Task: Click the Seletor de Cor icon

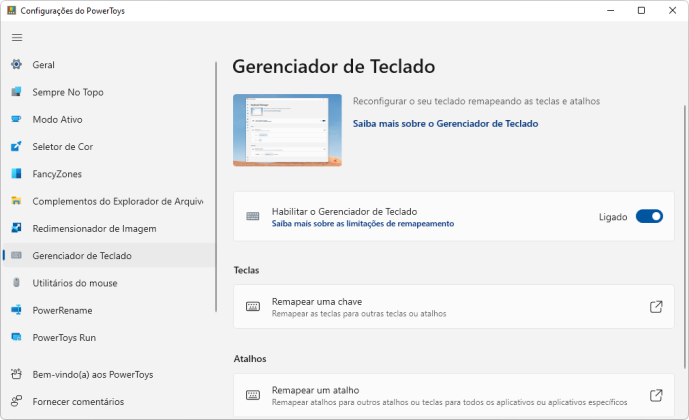Action: pyautogui.click(x=16, y=146)
